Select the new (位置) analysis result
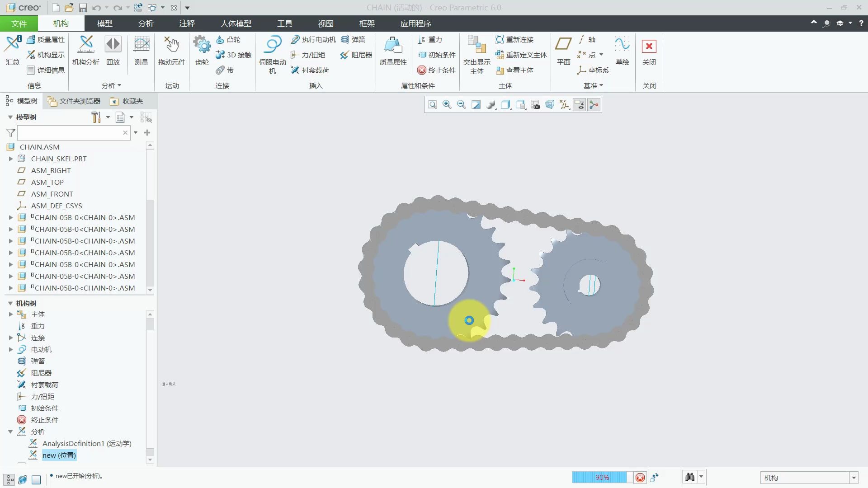 59,455
